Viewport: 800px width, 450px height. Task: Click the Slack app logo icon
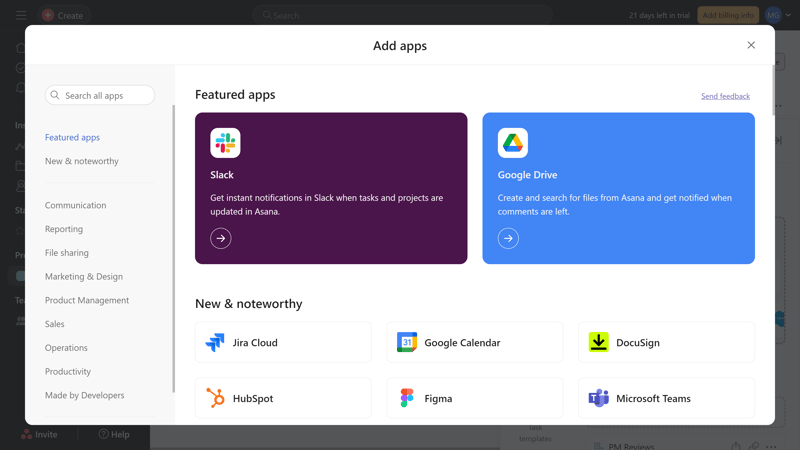[x=225, y=143]
